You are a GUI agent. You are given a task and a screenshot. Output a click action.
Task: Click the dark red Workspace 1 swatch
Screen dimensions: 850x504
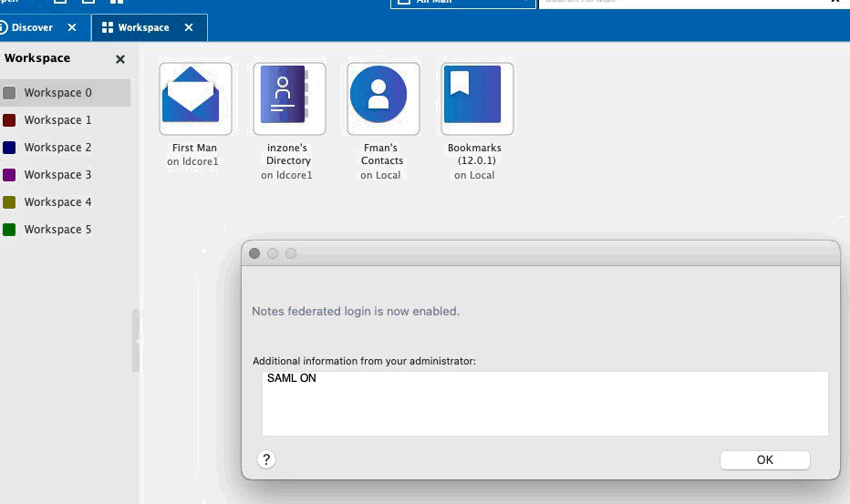click(x=9, y=120)
